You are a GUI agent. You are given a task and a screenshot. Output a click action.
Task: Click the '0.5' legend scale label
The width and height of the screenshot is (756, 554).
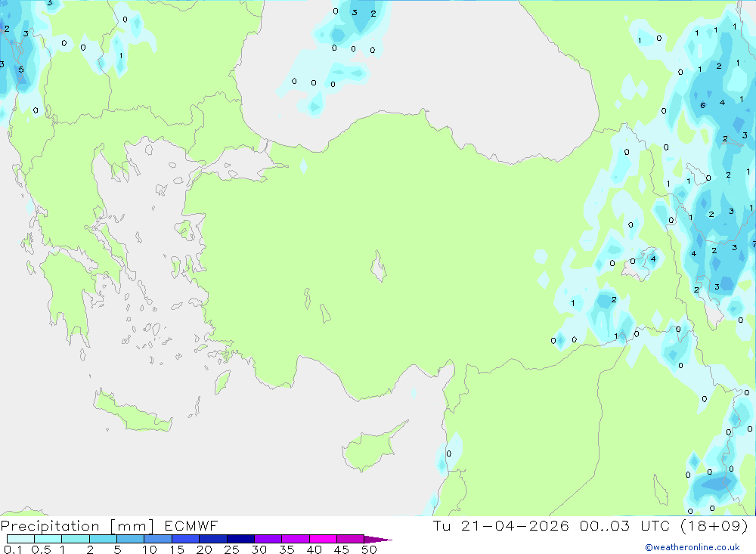41,549
